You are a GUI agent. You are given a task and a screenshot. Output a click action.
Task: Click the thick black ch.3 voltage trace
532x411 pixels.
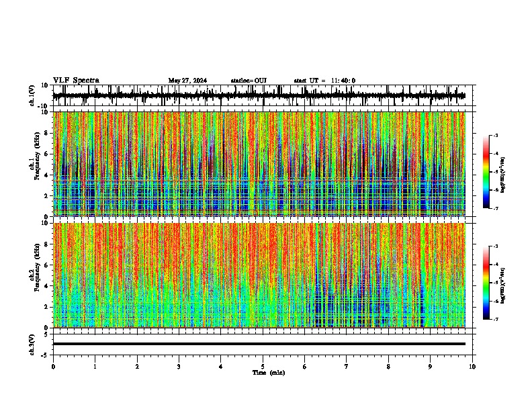click(x=259, y=344)
